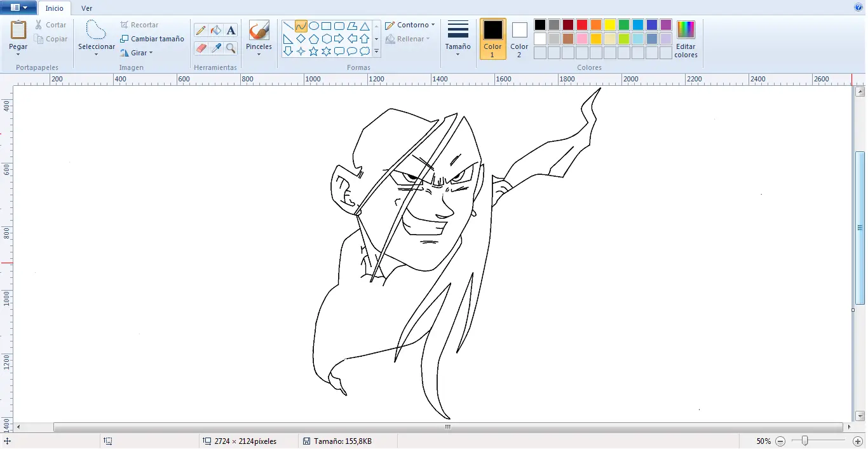Choose the Rectangle shape

pyautogui.click(x=326, y=26)
